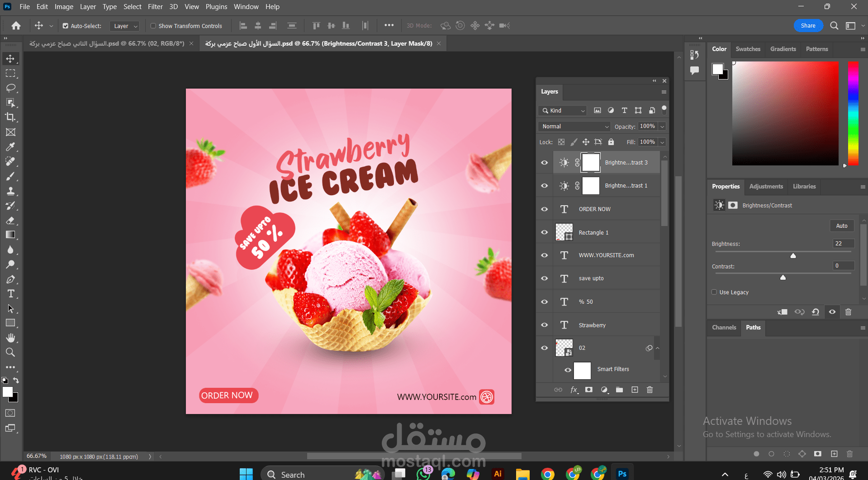Open Adobe Illustrator from the taskbar
The width and height of the screenshot is (868, 480).
(498, 474)
